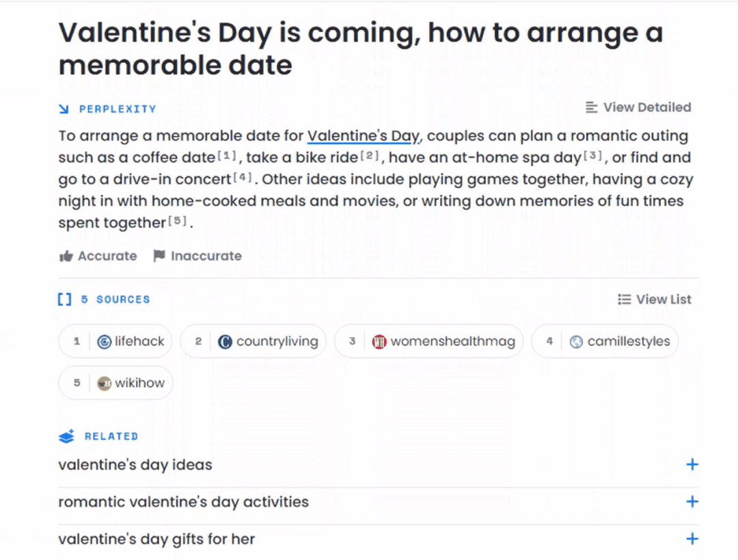Click the lifehack favicon icon
Screen dimensions: 738x560
104,341
